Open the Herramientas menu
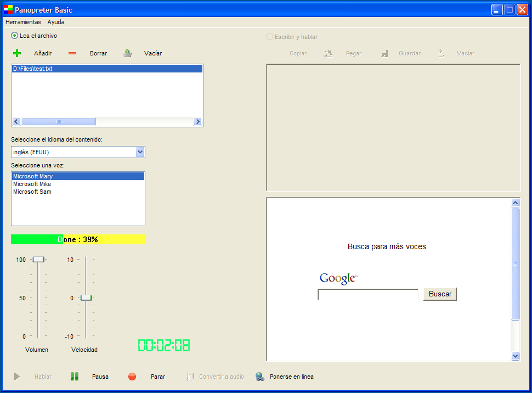This screenshot has height=393, width=532. (23, 22)
